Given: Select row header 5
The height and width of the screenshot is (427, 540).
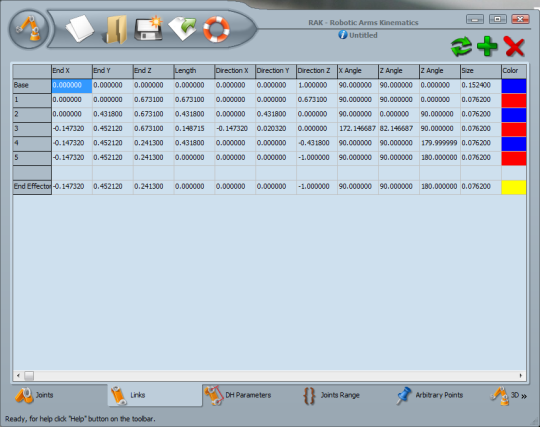Looking at the screenshot, I should (32, 158).
